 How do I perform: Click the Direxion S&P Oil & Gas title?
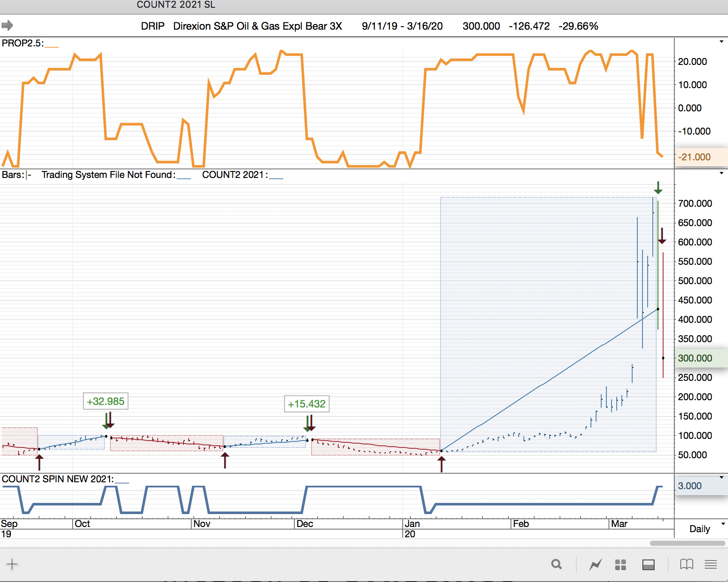[x=257, y=26]
